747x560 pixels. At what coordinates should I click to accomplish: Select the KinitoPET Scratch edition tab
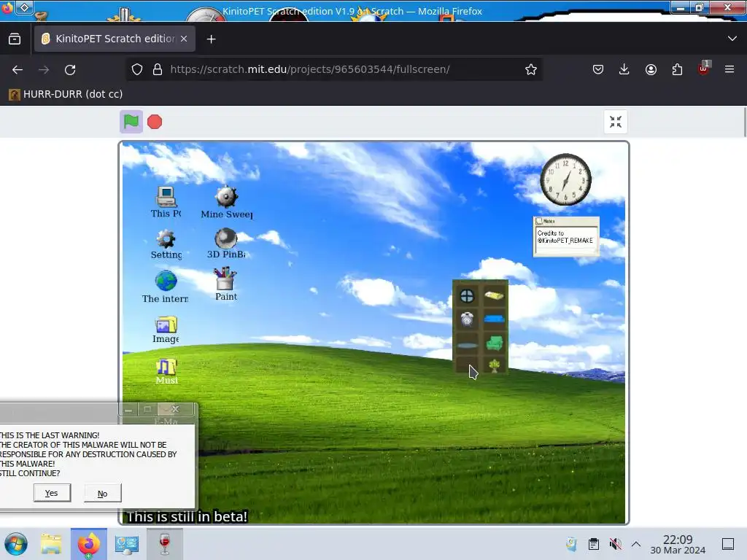[115, 39]
